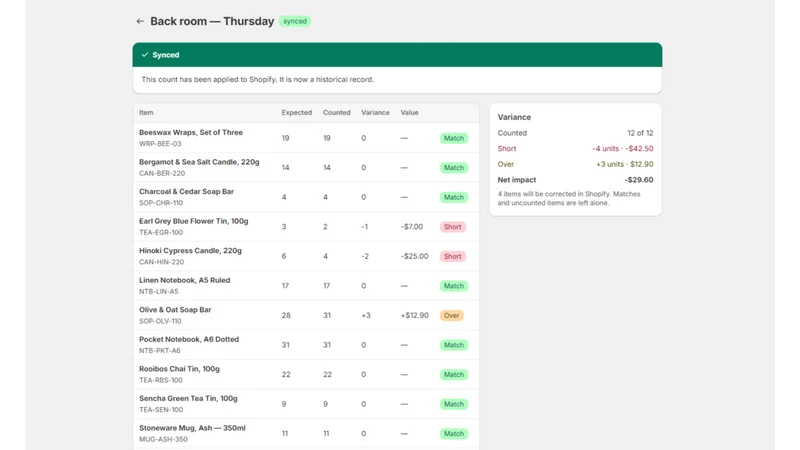Go back using the left arrow
The height and width of the screenshot is (450, 800).
[140, 21]
